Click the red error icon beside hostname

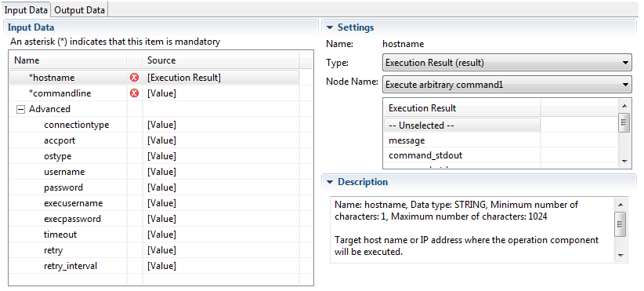tap(134, 78)
